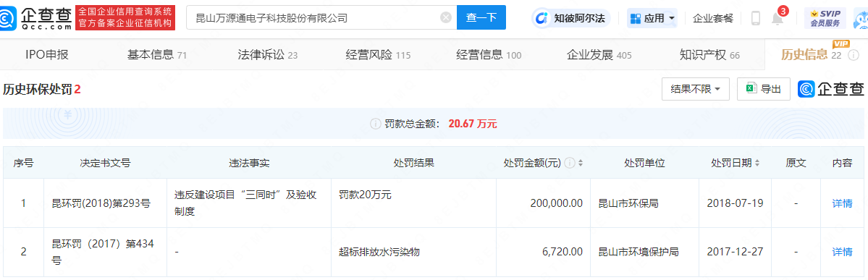The width and height of the screenshot is (868, 280).
Task: Click date 2017-12-27
Action: 735,252
